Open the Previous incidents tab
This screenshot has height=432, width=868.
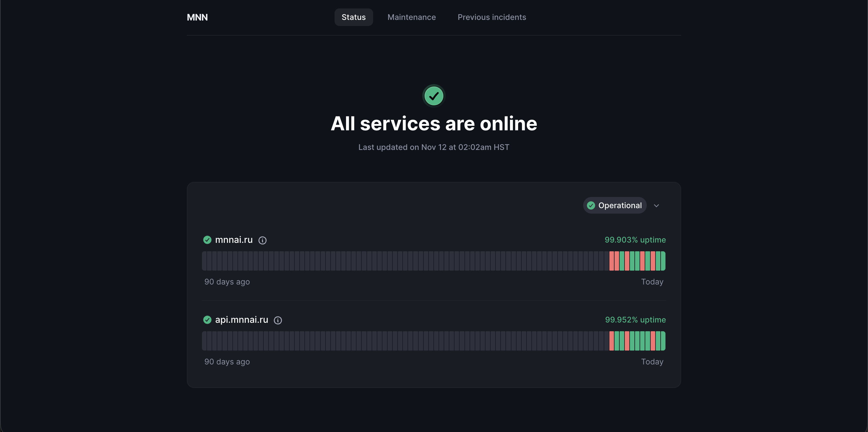[492, 17]
